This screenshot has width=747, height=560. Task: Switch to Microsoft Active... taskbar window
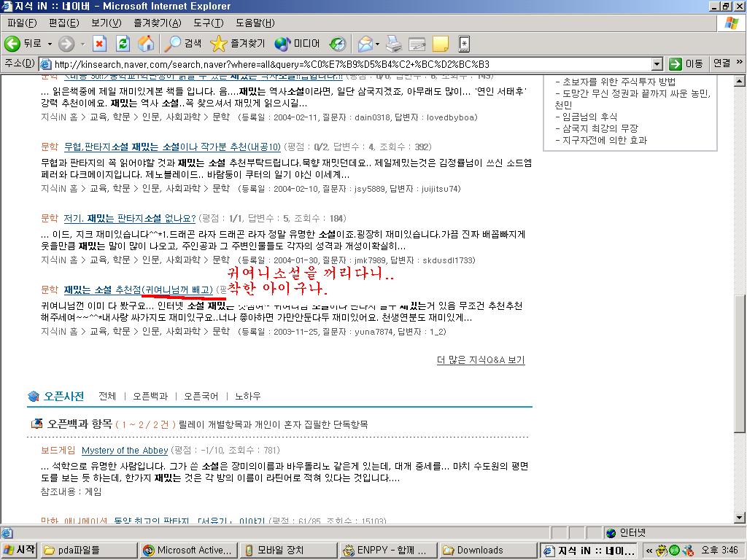pyautogui.click(x=188, y=550)
